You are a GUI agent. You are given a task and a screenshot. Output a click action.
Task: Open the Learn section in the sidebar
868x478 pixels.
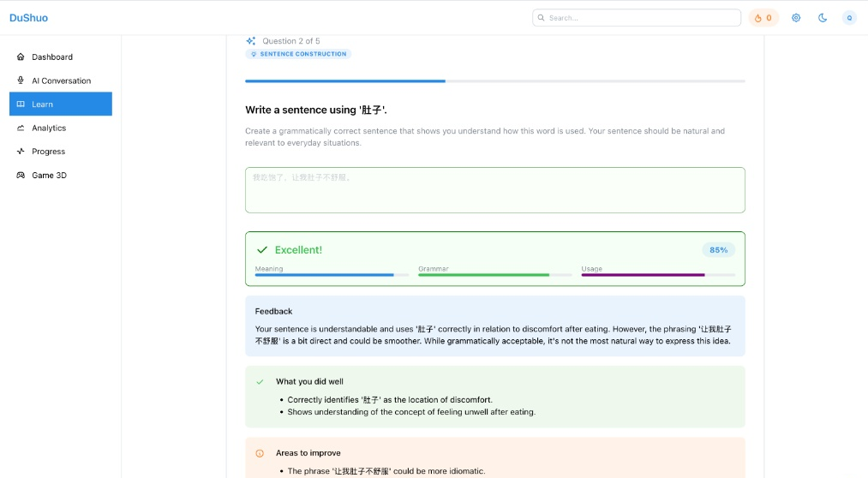60,105
